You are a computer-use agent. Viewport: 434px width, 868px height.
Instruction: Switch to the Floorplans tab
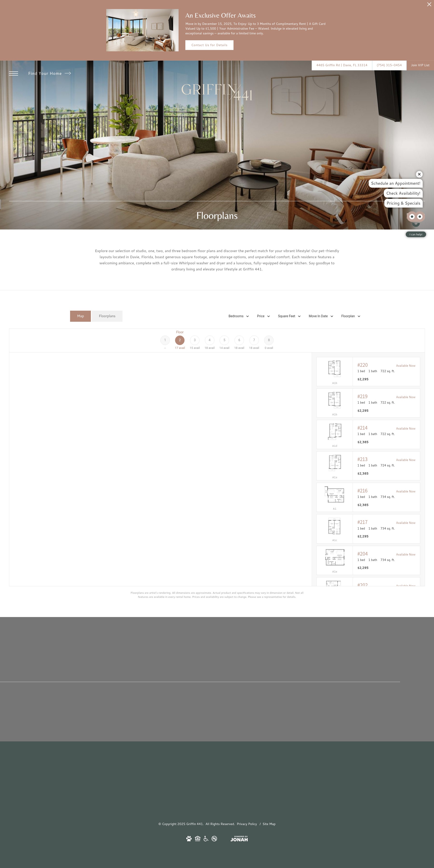coord(107,316)
